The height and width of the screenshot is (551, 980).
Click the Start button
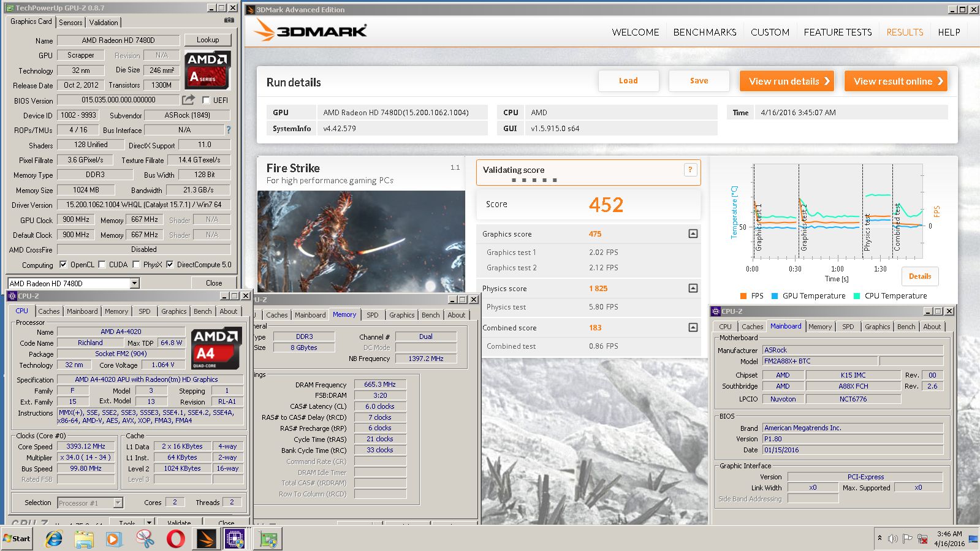coord(17,539)
